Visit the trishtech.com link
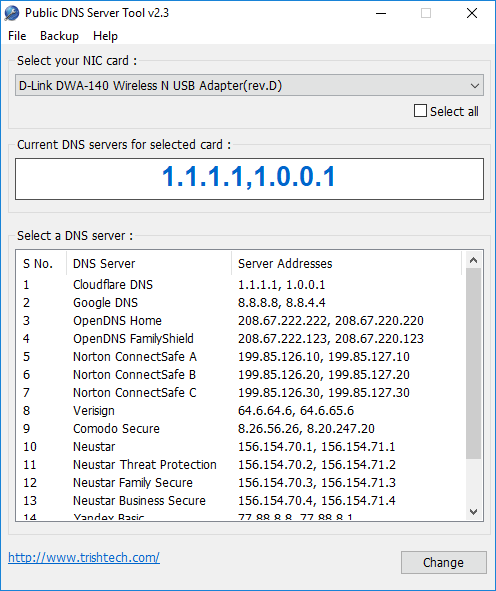 (84, 557)
